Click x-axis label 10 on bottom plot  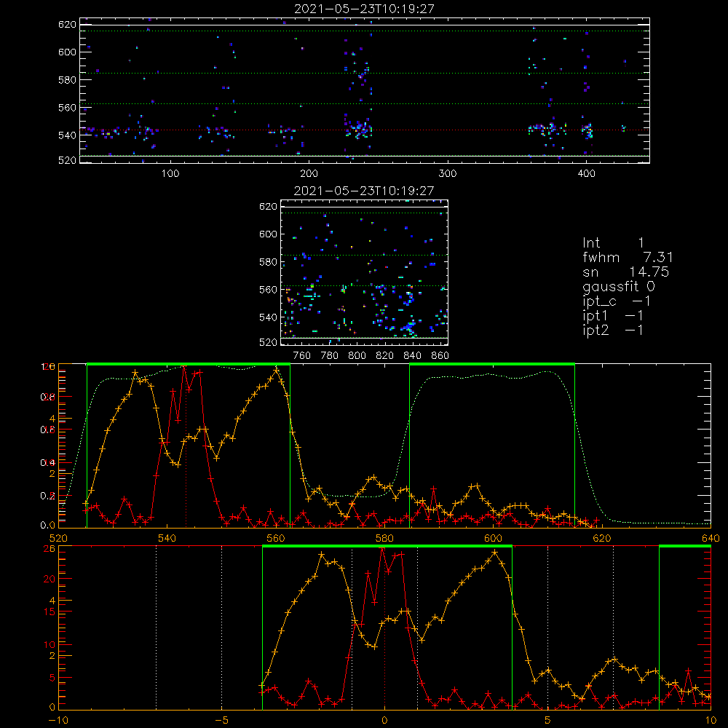711,721
